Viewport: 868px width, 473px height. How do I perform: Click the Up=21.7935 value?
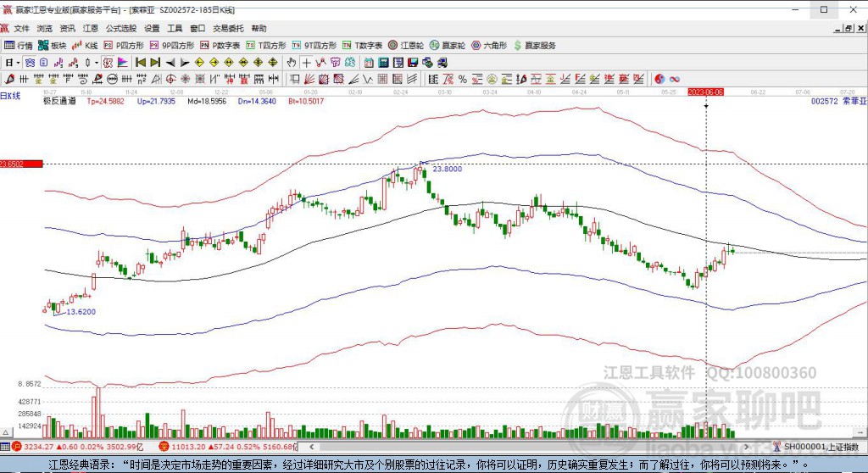[156, 102]
